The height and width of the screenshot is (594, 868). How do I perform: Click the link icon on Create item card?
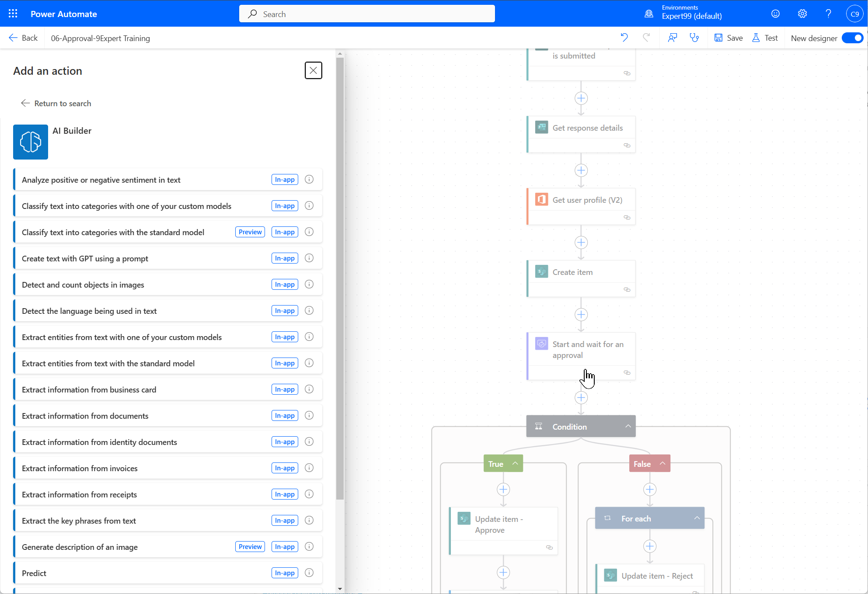[x=627, y=289]
